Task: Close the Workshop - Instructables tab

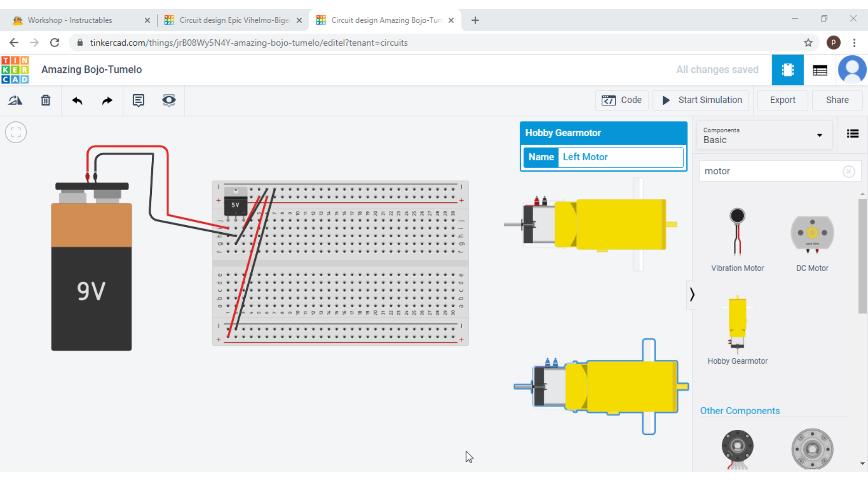Action: coord(147,20)
